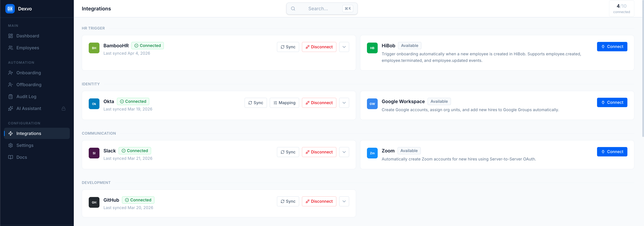Sync the GitHub integration
The width and height of the screenshot is (644, 226).
(x=288, y=201)
